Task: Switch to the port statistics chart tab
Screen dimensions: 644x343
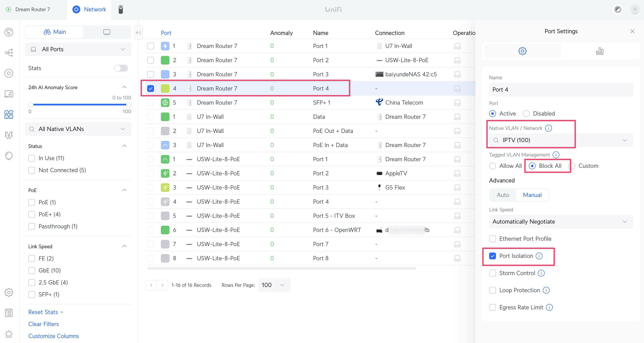Action: point(600,51)
